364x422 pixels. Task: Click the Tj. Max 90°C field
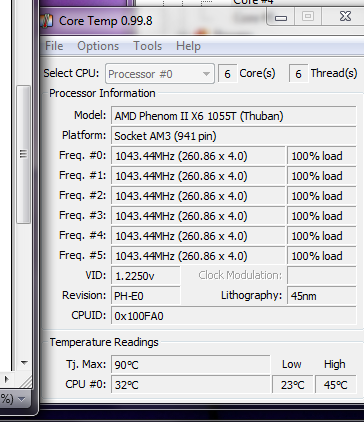pos(190,365)
